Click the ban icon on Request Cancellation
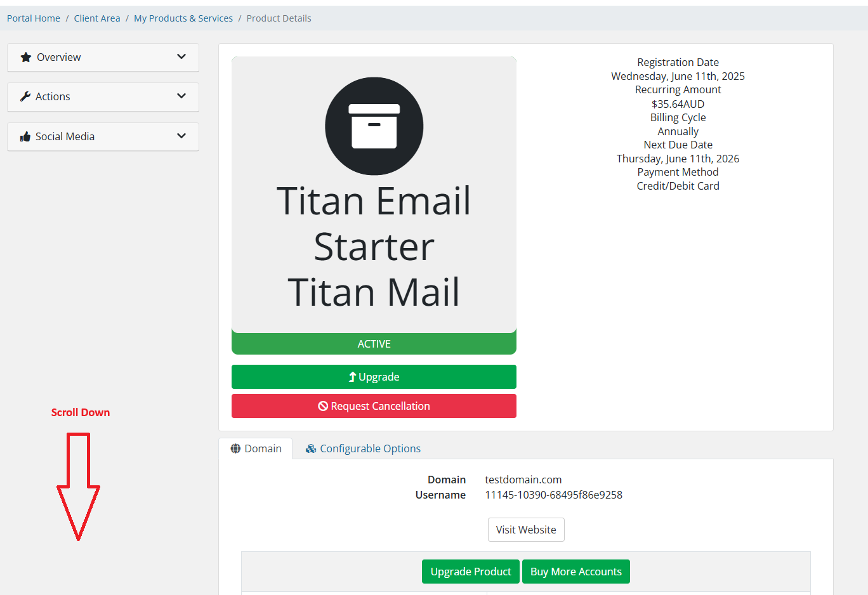This screenshot has width=868, height=595. [x=323, y=406]
